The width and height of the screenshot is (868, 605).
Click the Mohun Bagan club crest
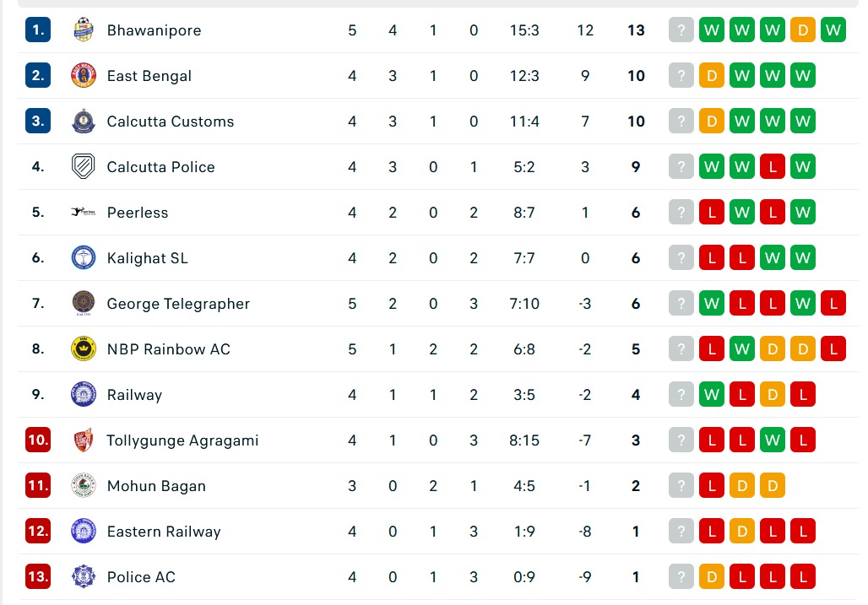pos(84,486)
